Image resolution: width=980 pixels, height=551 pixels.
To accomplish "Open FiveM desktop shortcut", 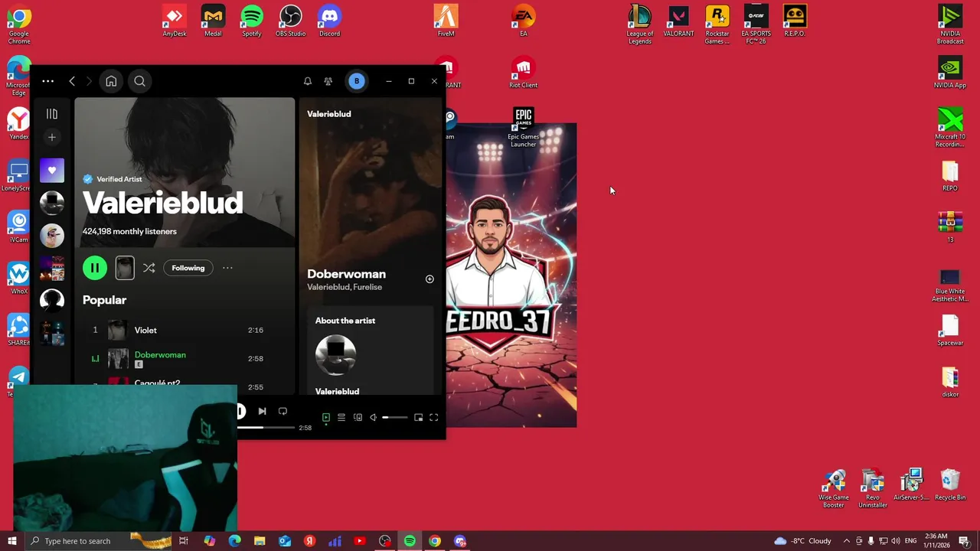I will [446, 21].
